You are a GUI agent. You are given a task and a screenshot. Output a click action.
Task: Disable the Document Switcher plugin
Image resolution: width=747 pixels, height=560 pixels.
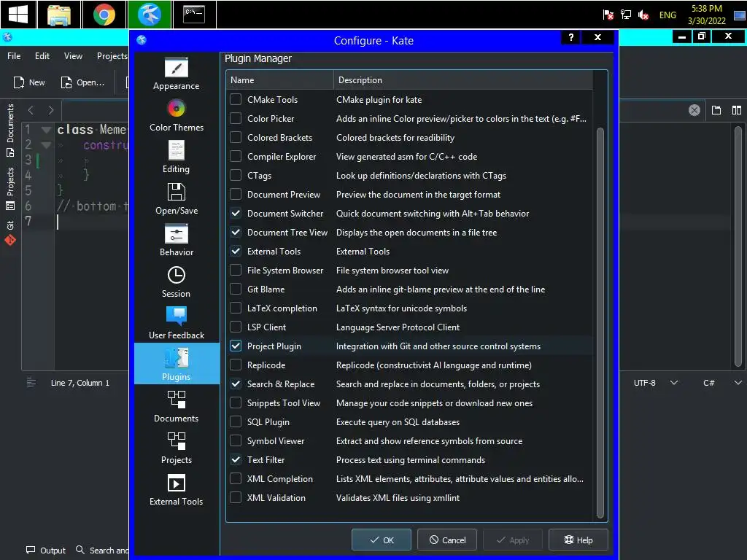(x=236, y=214)
